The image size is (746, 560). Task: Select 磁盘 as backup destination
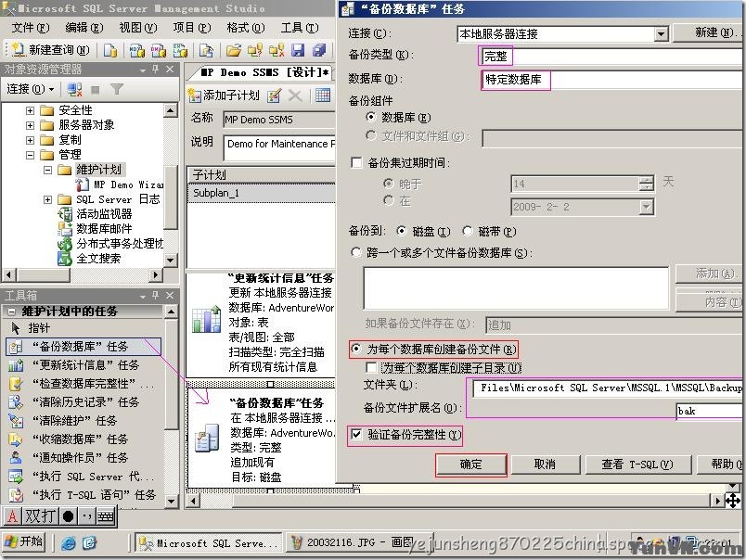click(401, 231)
